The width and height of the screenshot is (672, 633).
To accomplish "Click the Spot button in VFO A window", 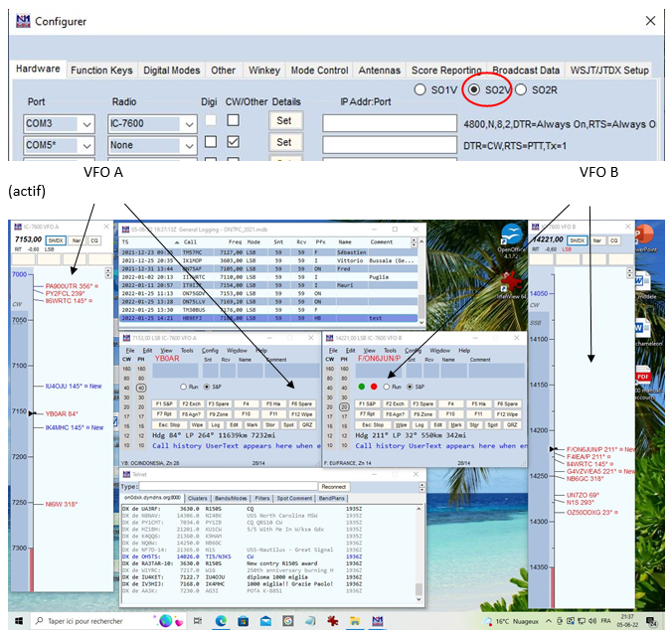I will pos(288,425).
